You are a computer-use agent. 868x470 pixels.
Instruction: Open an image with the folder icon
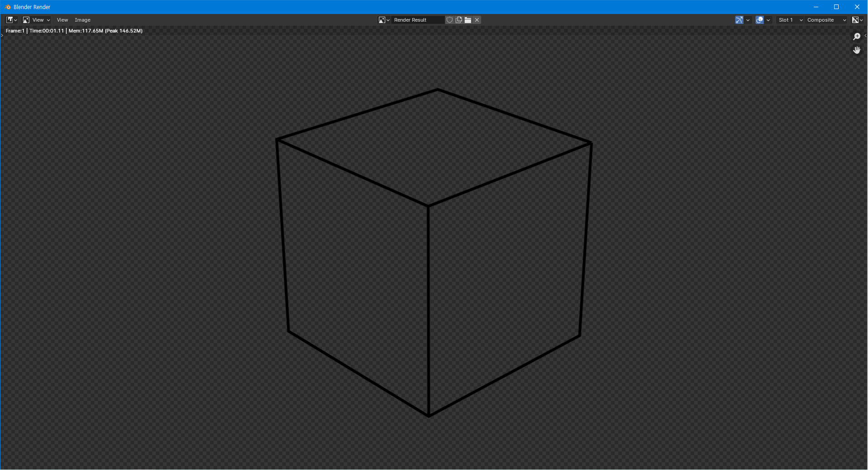click(468, 20)
